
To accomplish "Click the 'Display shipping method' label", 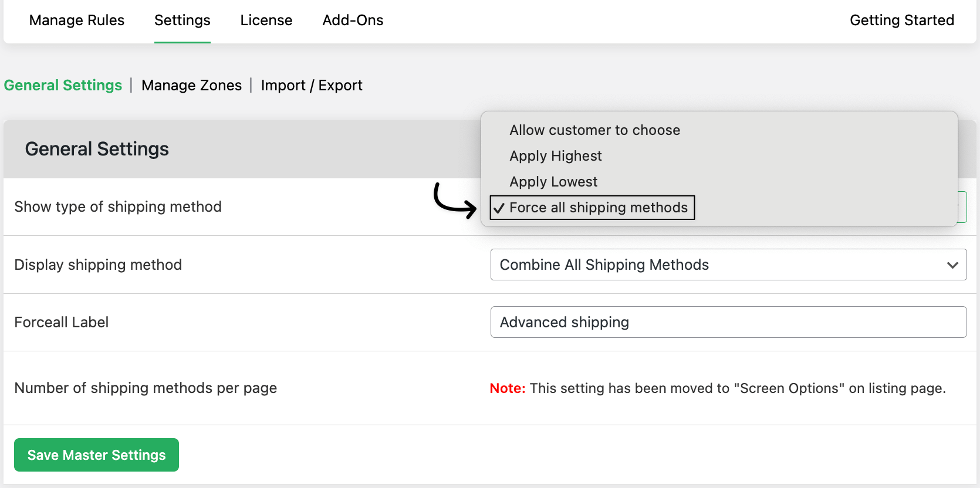I will pyautogui.click(x=98, y=265).
